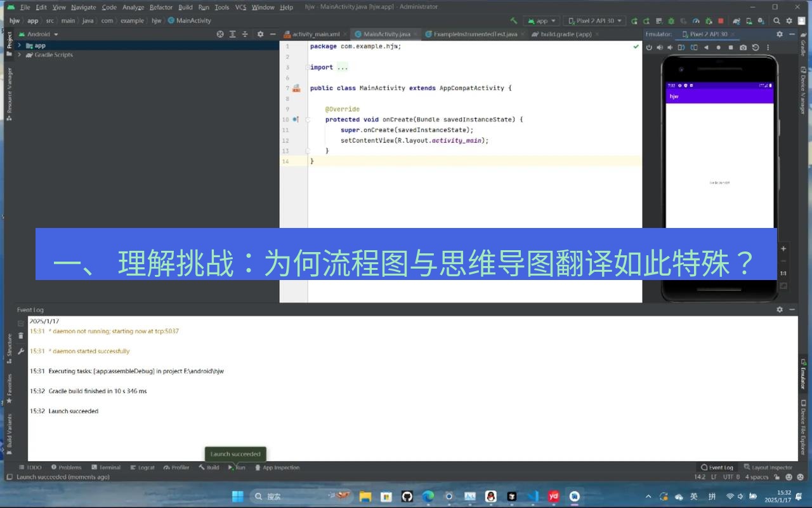Open the TODO tool window
812x508 pixels.
(x=30, y=467)
